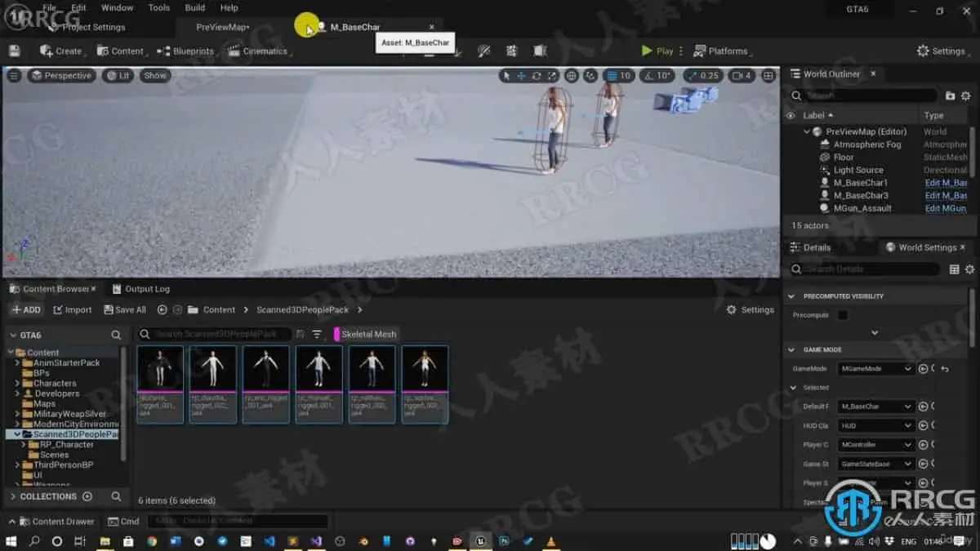Open the HUD Class dropdown

(x=875, y=425)
